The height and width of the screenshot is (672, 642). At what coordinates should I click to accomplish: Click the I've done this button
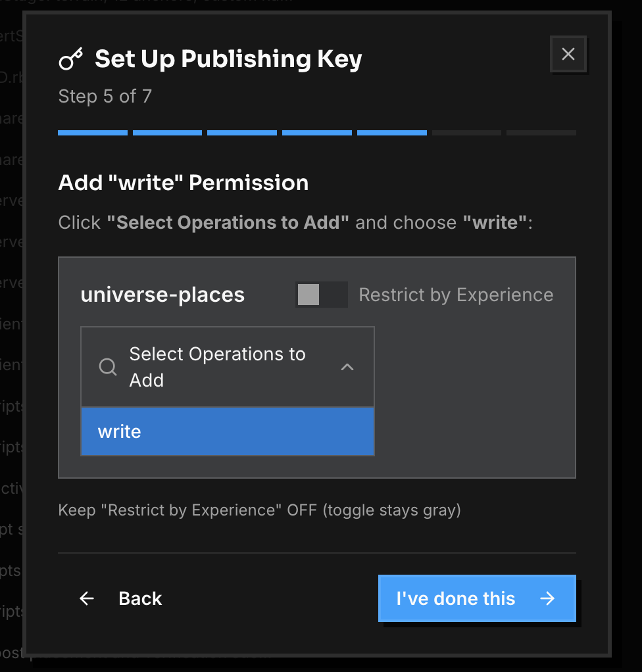coord(477,598)
